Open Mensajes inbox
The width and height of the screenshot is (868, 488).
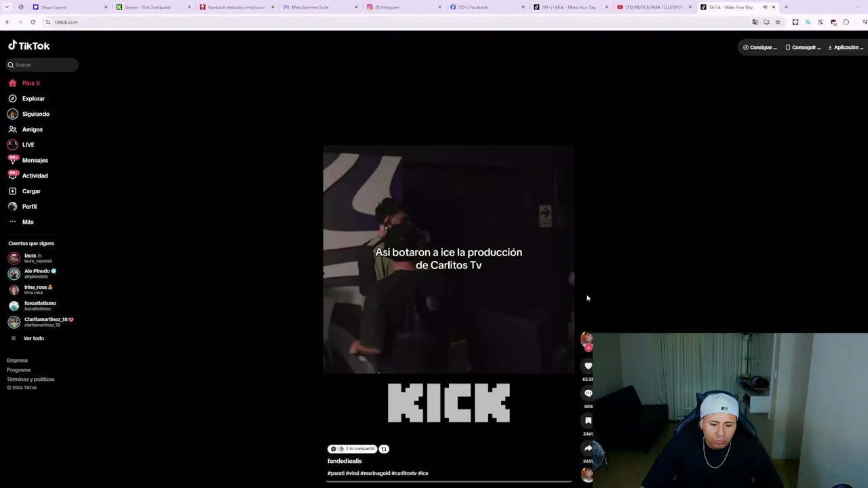coord(28,160)
